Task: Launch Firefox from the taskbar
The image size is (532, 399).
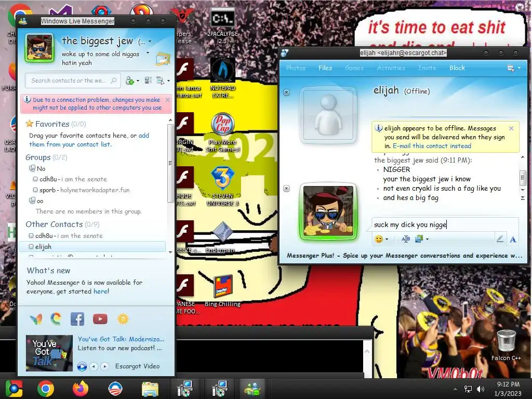Action: click(x=81, y=389)
